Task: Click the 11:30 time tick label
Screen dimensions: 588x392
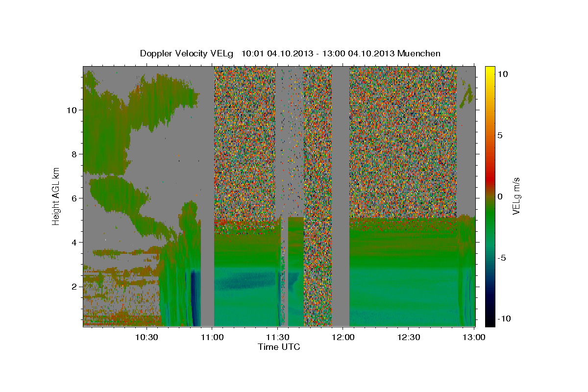Action: 277,337
